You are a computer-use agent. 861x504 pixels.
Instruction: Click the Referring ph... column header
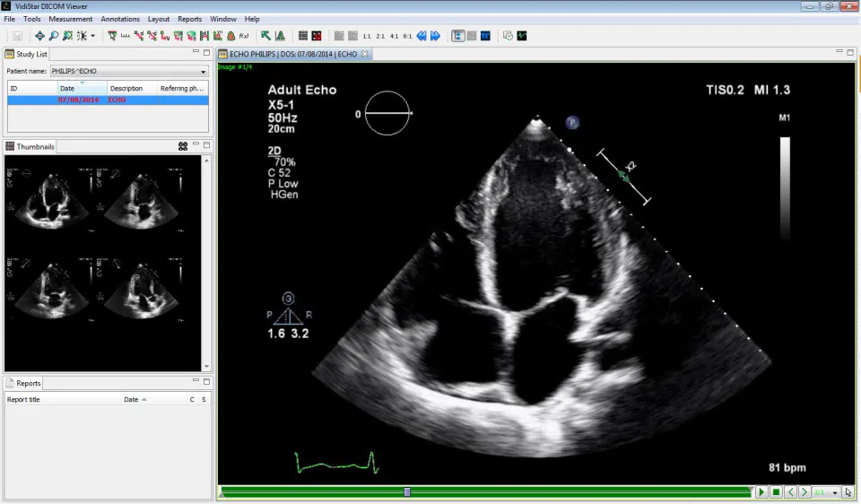183,88
